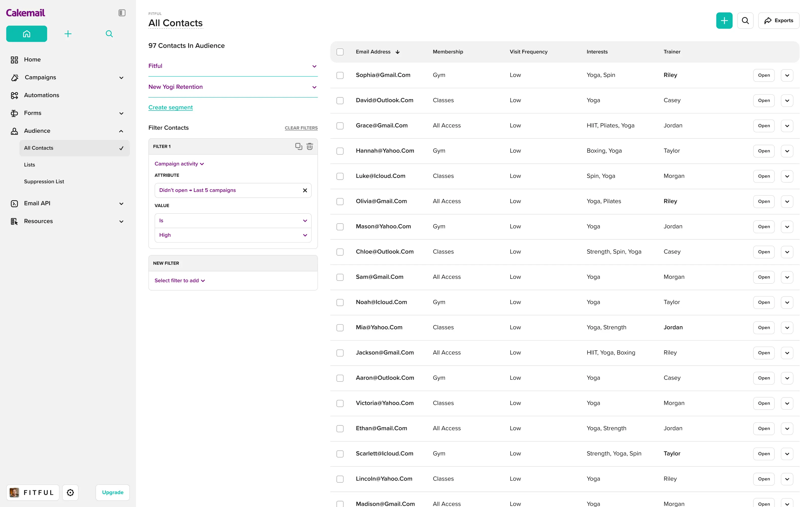Click the green add contact plus button

click(724, 21)
